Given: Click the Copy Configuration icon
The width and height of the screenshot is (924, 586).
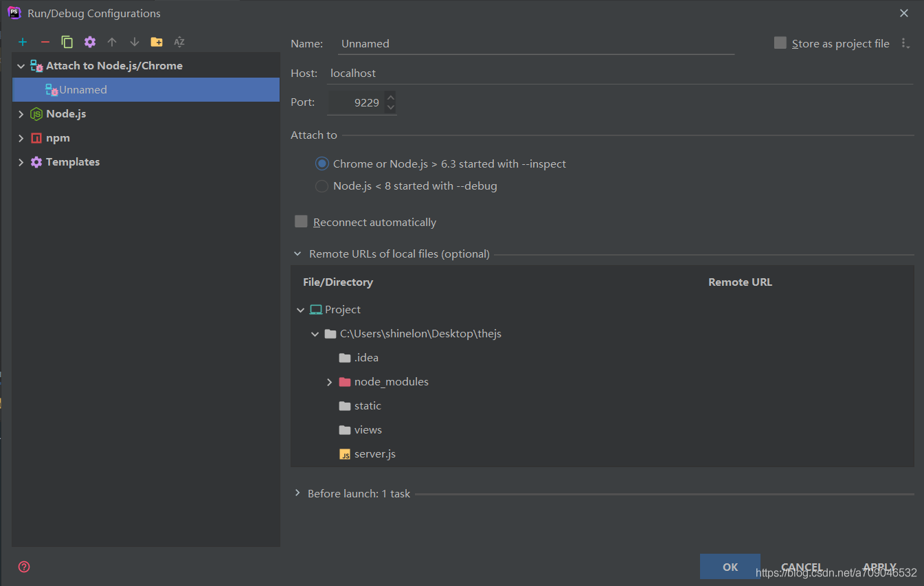Looking at the screenshot, I should point(67,42).
